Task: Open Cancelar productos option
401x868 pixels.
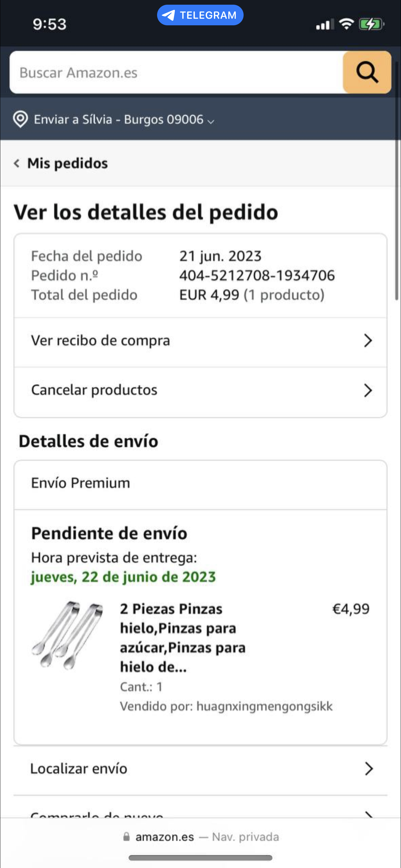Action: 94,390
